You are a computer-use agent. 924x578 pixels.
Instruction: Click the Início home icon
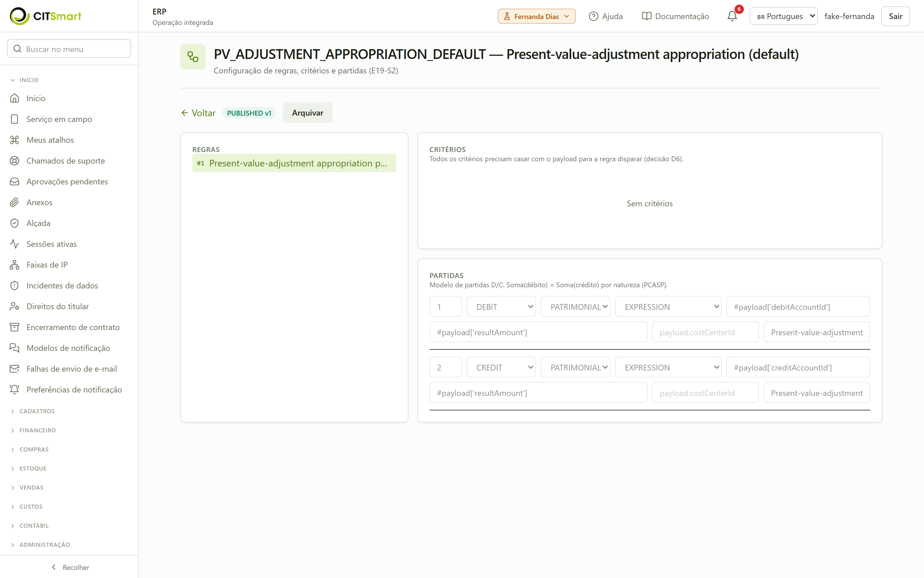14,98
